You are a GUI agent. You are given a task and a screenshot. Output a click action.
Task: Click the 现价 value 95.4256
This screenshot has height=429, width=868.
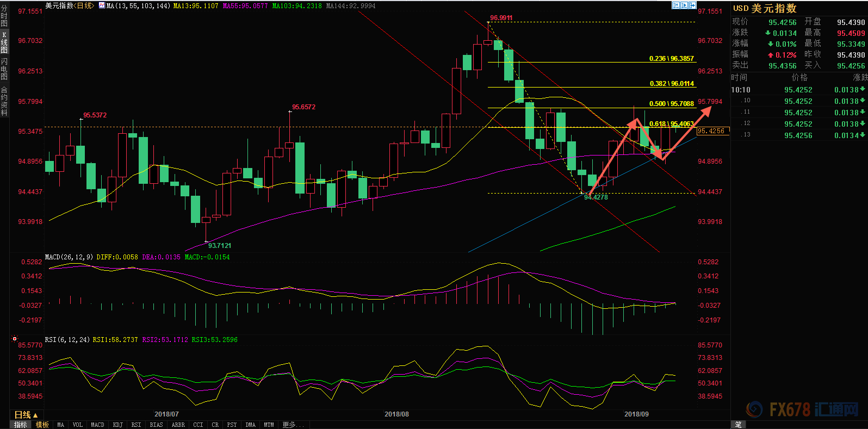(x=782, y=22)
